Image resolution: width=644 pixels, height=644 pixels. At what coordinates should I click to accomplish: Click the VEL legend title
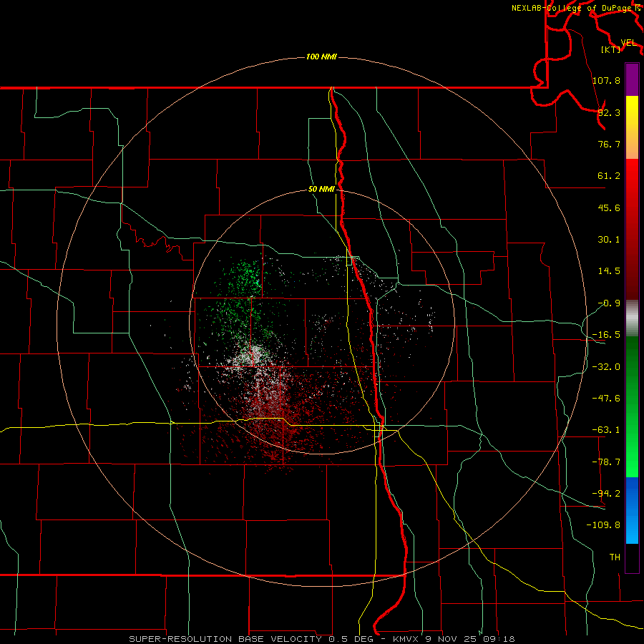[x=628, y=43]
